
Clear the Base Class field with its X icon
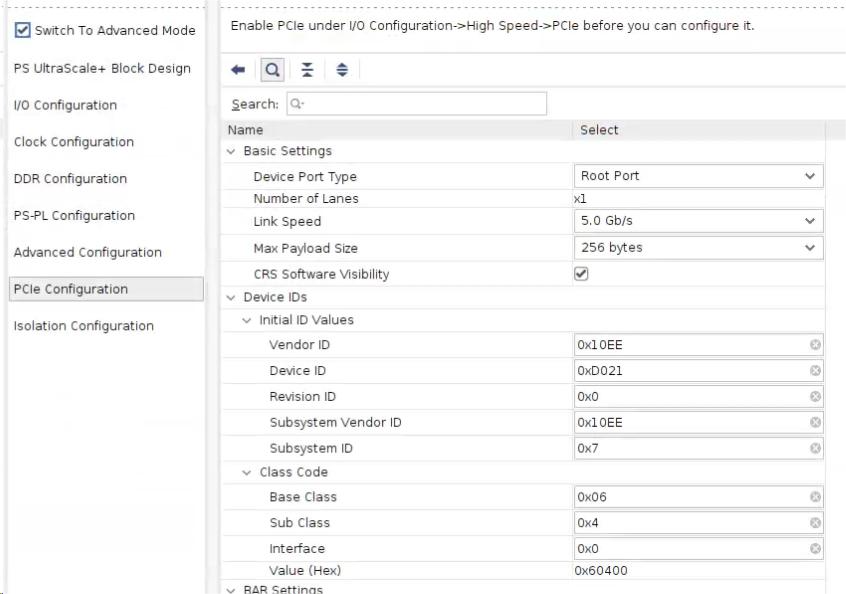(x=815, y=497)
